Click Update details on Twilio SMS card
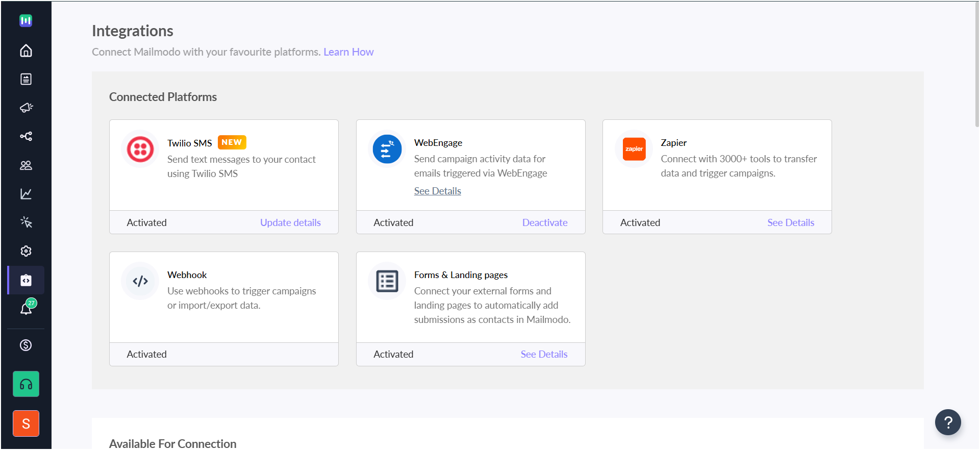Image resolution: width=980 pixels, height=450 pixels. (x=290, y=222)
